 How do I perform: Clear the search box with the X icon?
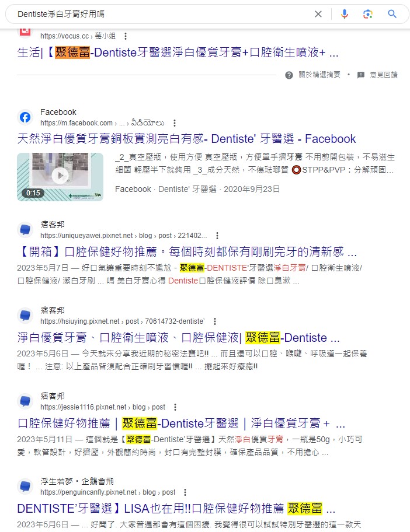pyautogui.click(x=318, y=14)
